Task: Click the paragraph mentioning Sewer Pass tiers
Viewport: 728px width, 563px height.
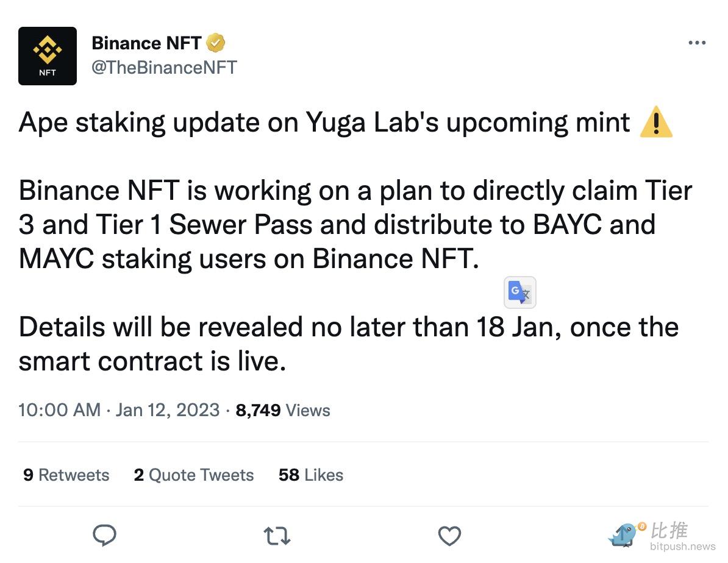Action: point(355,225)
